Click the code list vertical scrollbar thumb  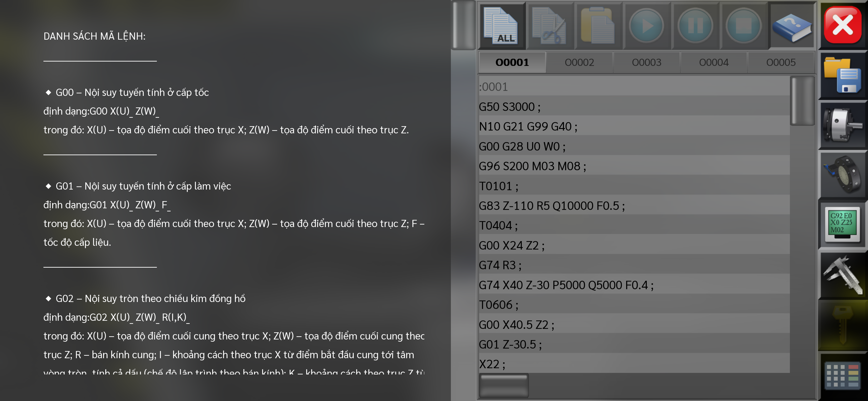tap(802, 101)
